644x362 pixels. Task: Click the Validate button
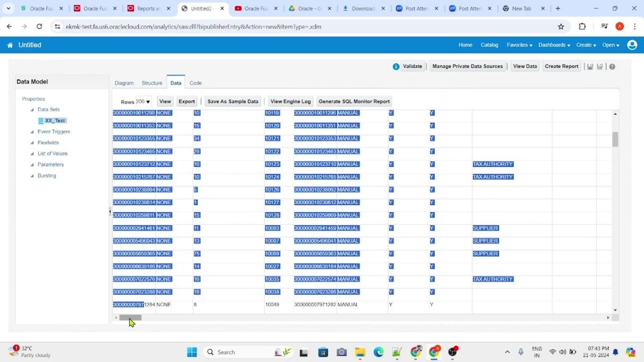pos(413,66)
